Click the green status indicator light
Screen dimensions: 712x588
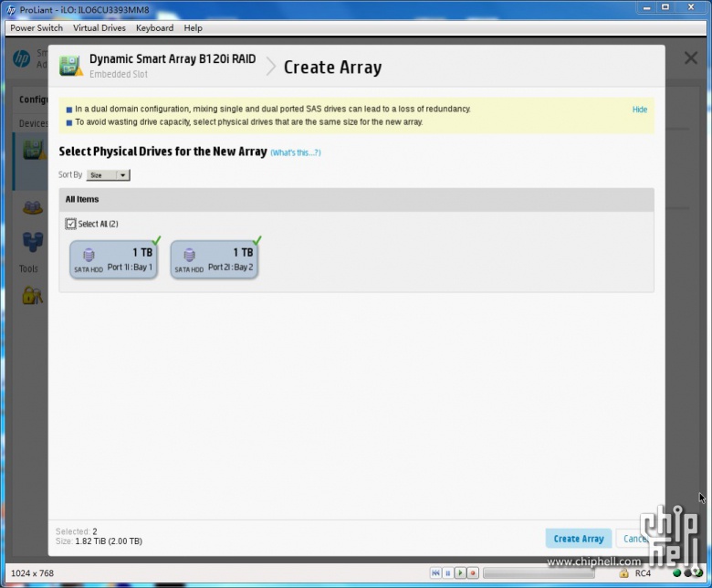[x=676, y=573]
